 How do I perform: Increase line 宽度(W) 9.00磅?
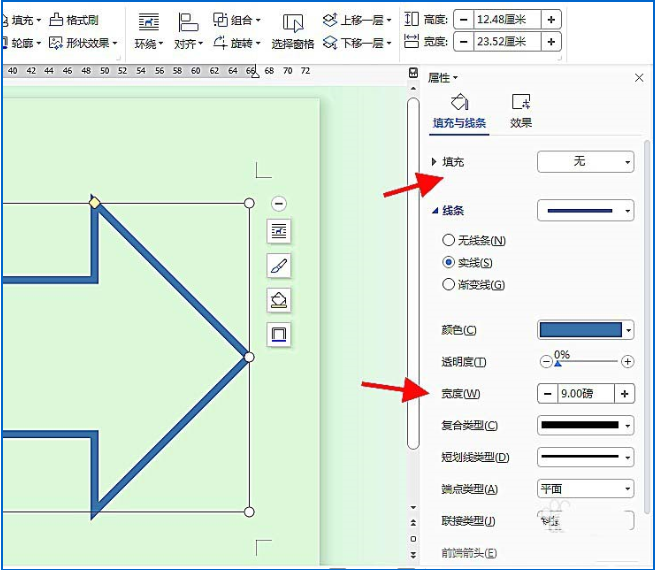tap(624, 393)
